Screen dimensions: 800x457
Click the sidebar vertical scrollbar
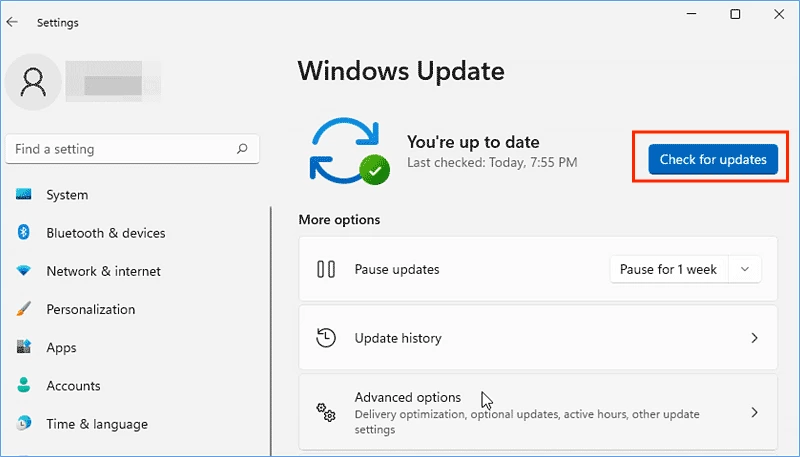pyautogui.click(x=270, y=332)
